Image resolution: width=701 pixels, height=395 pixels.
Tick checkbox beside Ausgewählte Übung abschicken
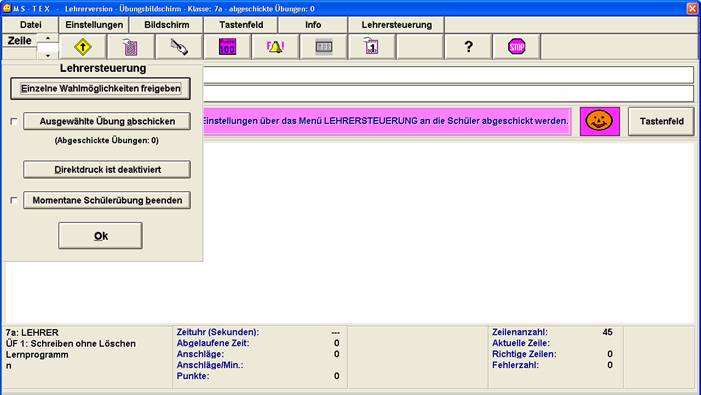point(14,121)
